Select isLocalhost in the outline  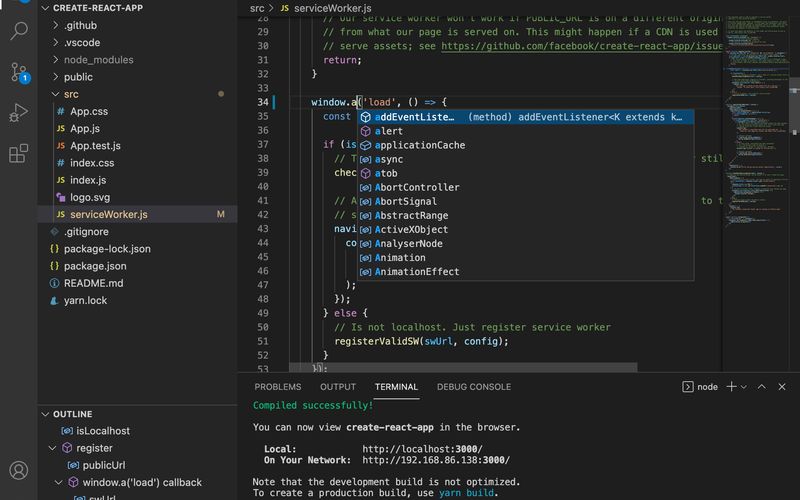(137, 431)
